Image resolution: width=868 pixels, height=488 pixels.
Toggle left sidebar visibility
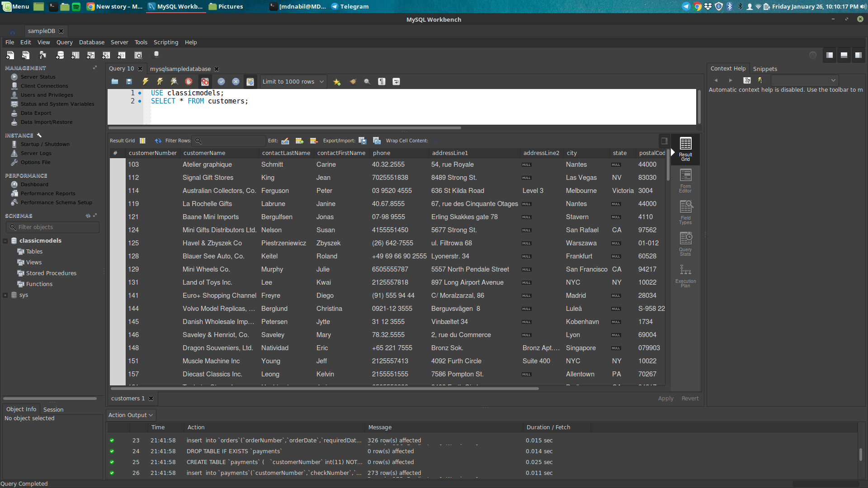[830, 55]
